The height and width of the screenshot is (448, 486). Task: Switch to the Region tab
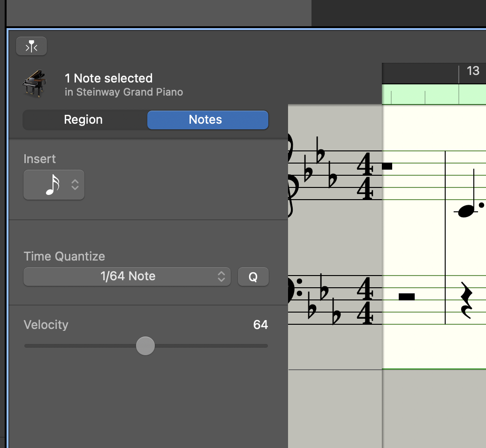(x=84, y=120)
